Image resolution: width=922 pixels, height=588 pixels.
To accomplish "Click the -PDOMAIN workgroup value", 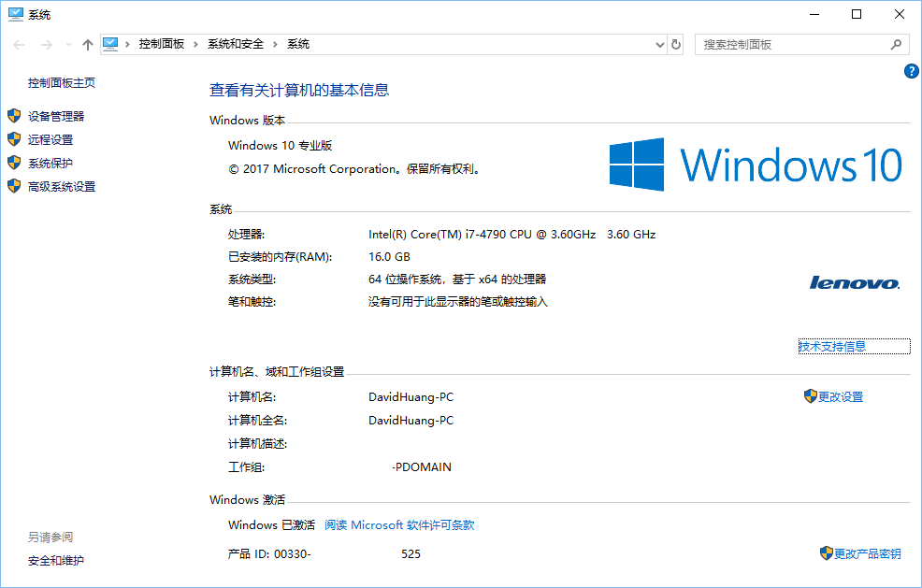I will click(x=422, y=467).
